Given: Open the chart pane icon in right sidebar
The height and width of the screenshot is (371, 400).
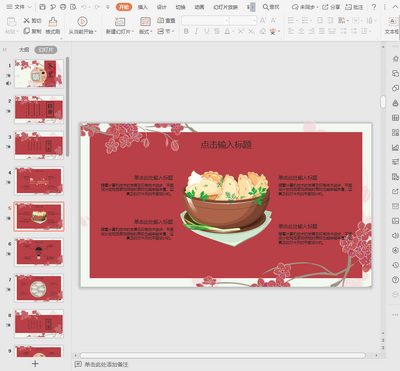Looking at the screenshot, I should [395, 147].
